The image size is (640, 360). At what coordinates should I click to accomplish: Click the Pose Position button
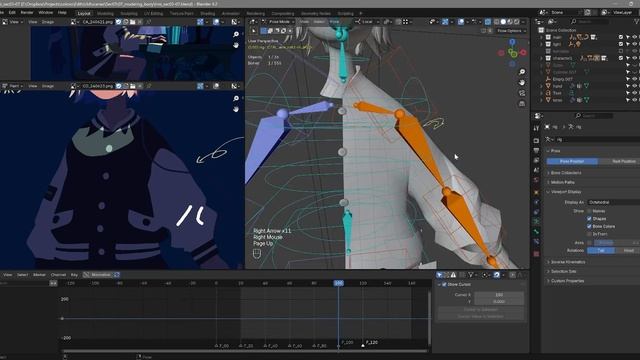pyautogui.click(x=572, y=162)
